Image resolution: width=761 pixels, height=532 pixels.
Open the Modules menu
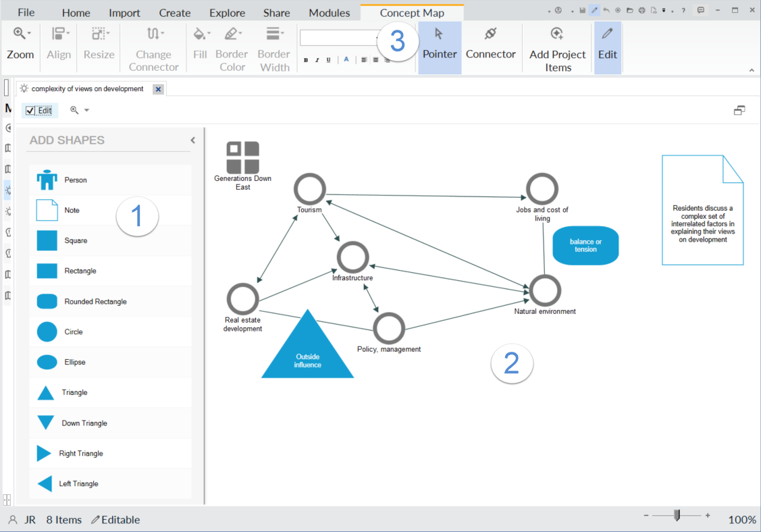[329, 12]
